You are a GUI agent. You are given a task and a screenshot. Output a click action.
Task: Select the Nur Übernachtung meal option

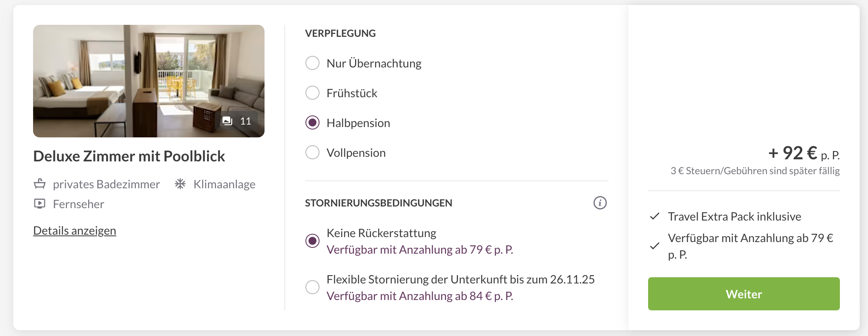coord(312,63)
